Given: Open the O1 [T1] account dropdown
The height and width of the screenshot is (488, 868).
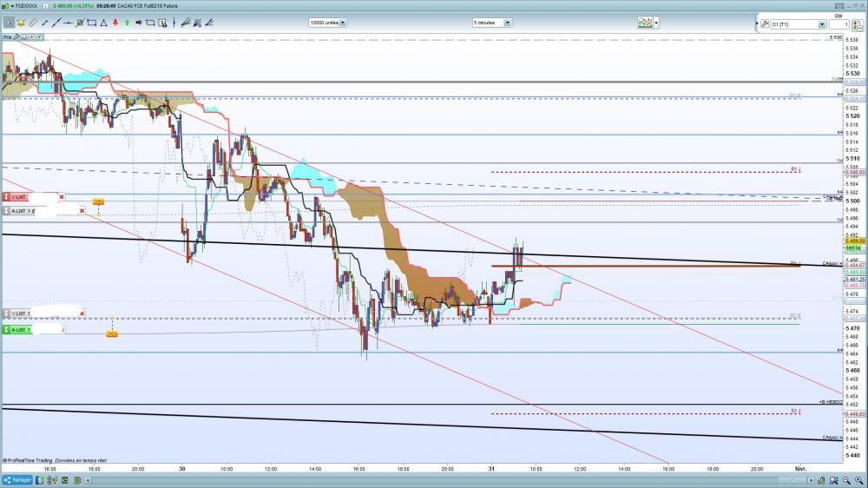Looking at the screenshot, I should pyautogui.click(x=799, y=24).
